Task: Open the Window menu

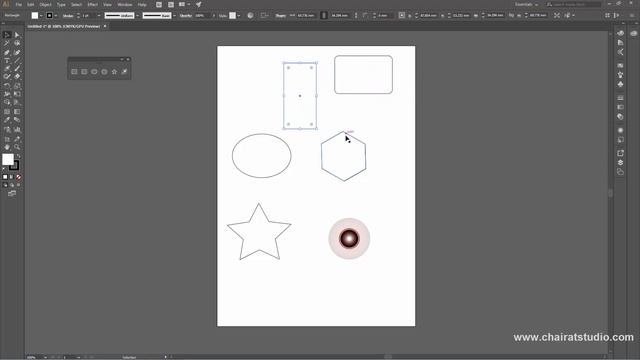Action: pos(124,4)
